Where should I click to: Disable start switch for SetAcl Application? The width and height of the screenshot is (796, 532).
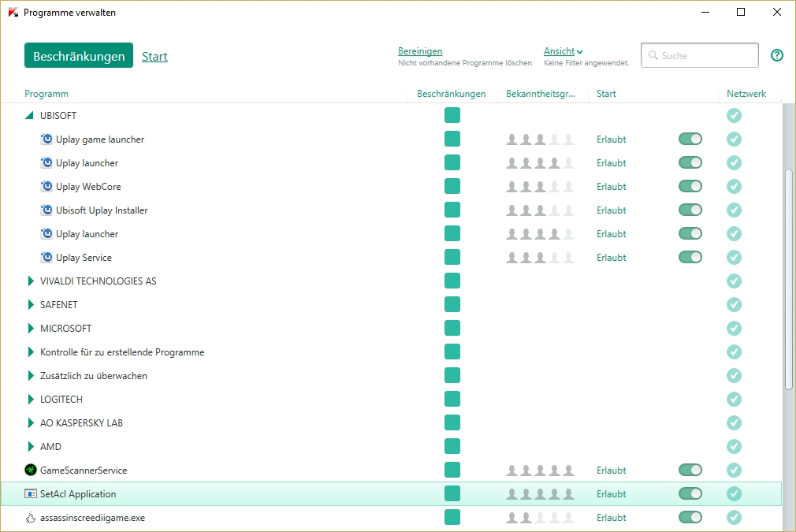point(690,493)
